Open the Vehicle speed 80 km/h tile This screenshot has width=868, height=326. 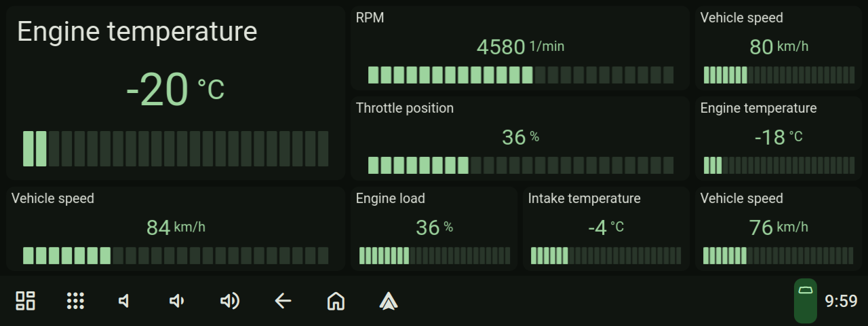click(x=778, y=48)
